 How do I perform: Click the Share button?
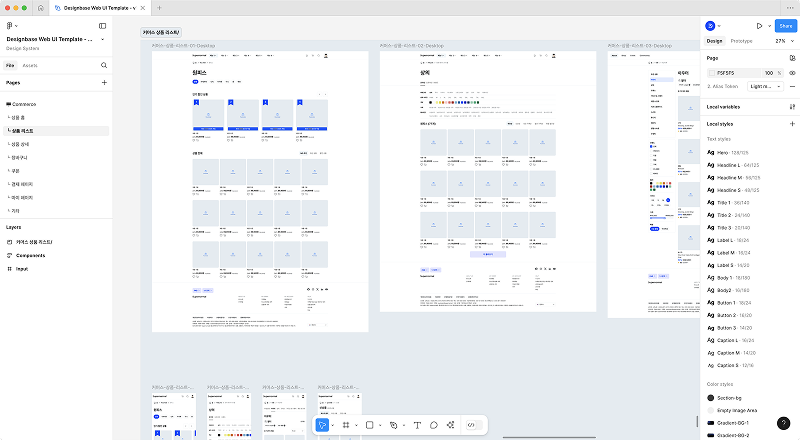tap(786, 26)
